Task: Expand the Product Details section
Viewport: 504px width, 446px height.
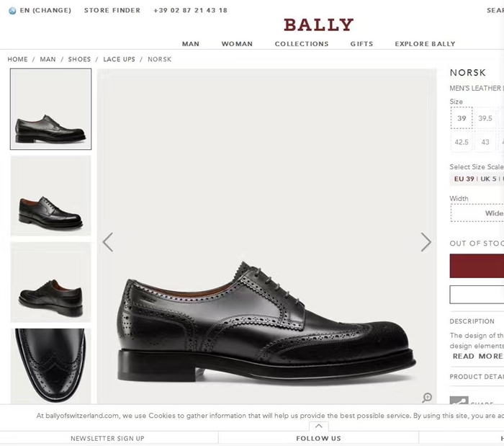Action: [x=476, y=377]
